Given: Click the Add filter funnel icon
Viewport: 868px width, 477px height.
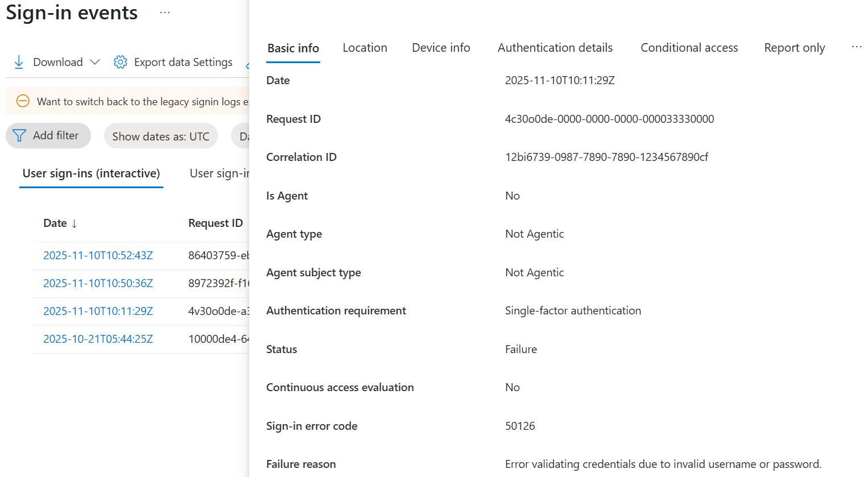Looking at the screenshot, I should [x=19, y=135].
